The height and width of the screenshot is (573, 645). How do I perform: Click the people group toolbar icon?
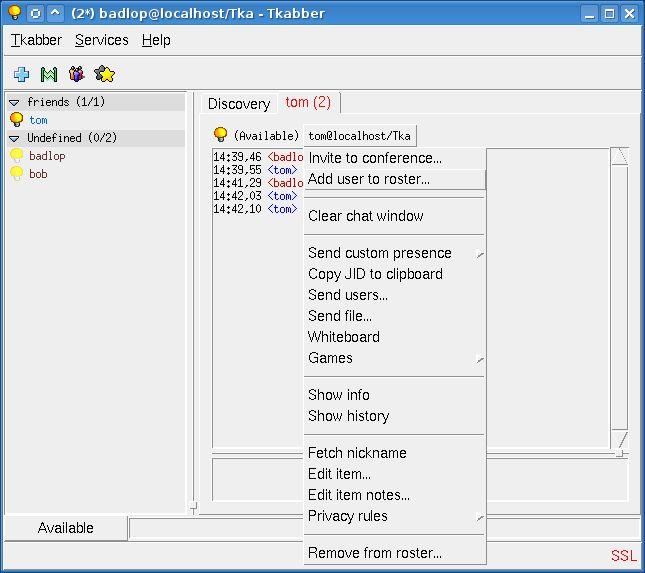coord(77,74)
